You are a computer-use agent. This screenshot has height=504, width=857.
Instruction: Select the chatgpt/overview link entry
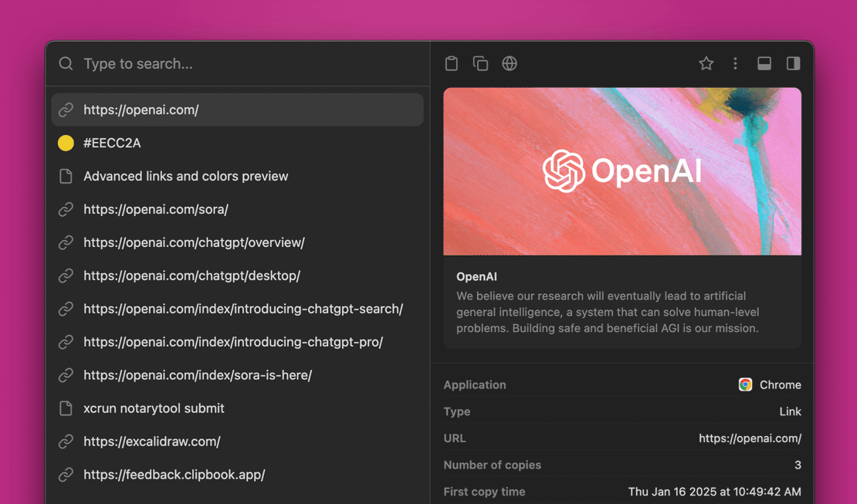pyautogui.click(x=237, y=242)
